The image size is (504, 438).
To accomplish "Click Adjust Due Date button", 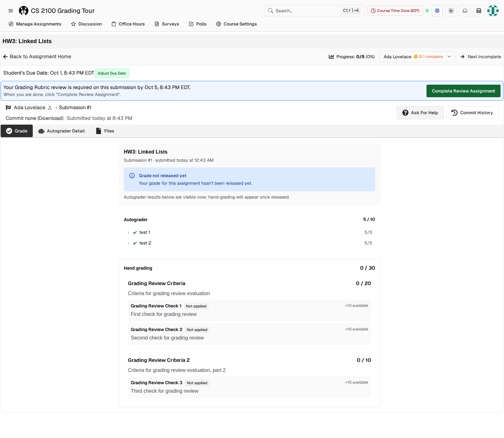I will [x=112, y=73].
